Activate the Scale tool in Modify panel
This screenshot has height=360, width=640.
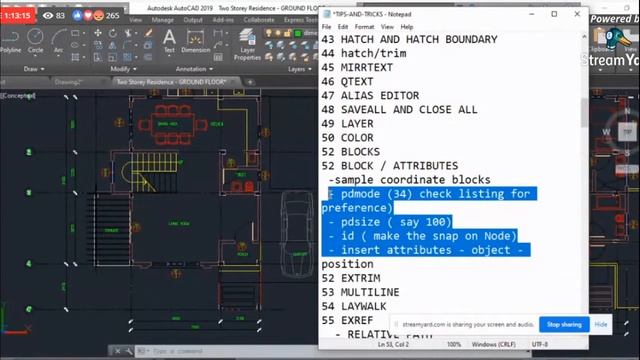point(113,57)
